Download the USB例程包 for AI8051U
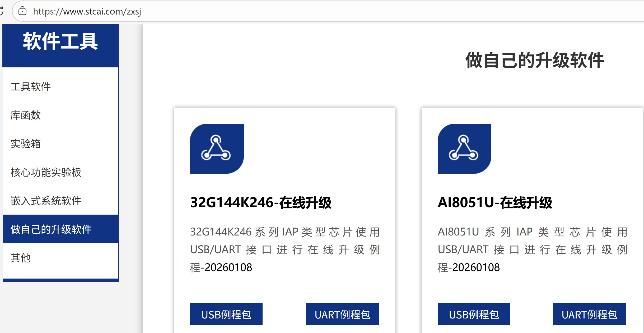Viewport: 644px width, 333px height. [x=474, y=314]
